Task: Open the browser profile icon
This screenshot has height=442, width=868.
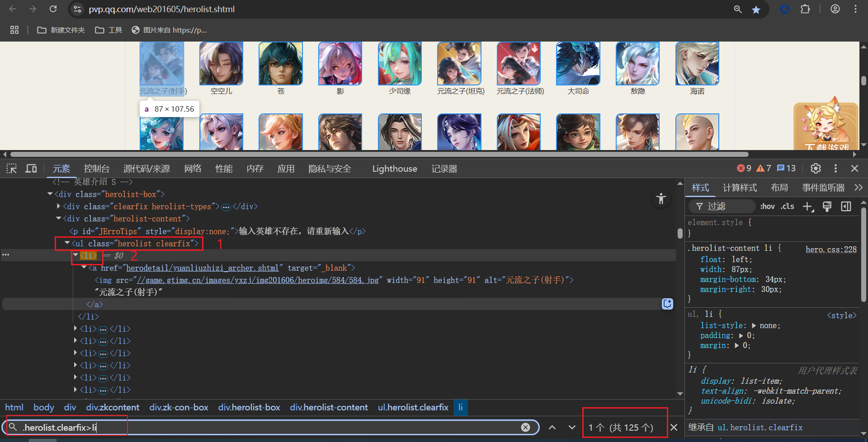Action: tap(835, 9)
